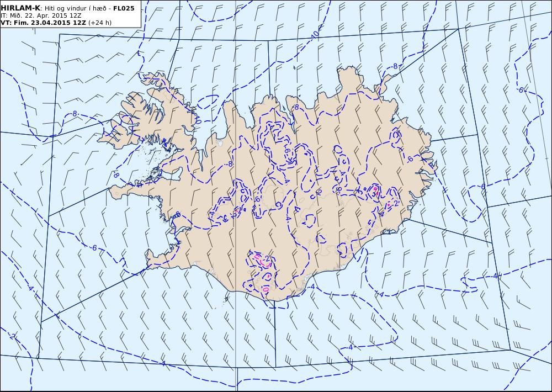Screen dimensions: 552x392
Task: Click the "-2" isotherm label at the map's lower-left edge
Action: (x=12, y=337)
